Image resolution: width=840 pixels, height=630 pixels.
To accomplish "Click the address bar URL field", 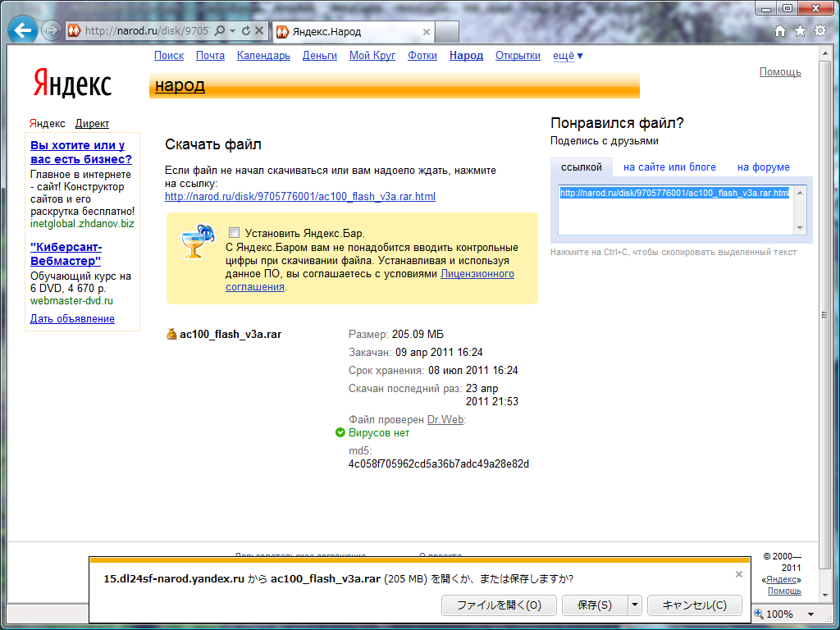I will coord(148,31).
